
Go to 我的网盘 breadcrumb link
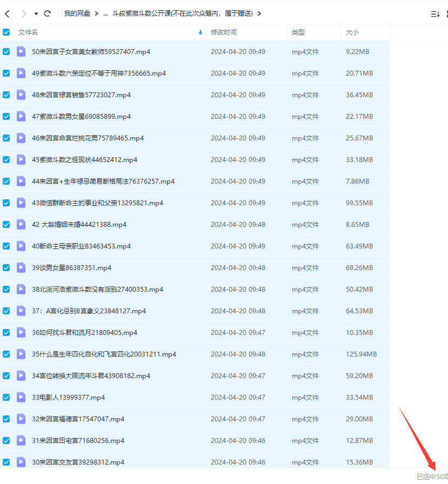click(x=77, y=14)
